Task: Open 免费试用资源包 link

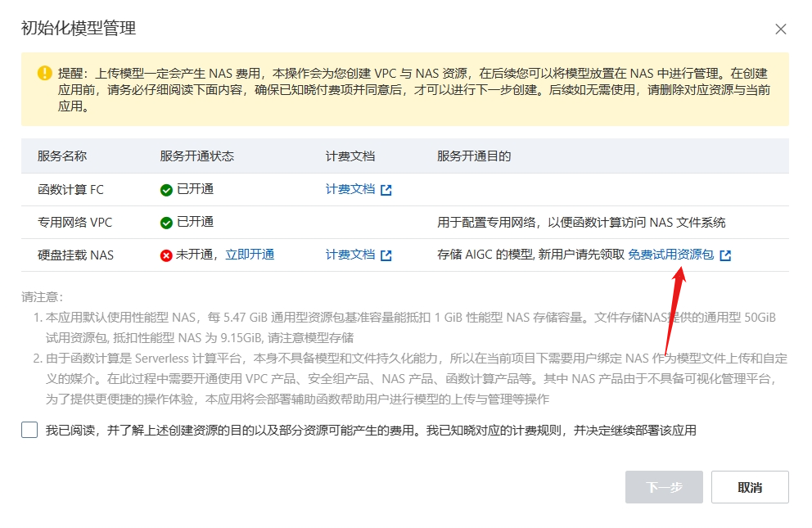Action: (670, 255)
